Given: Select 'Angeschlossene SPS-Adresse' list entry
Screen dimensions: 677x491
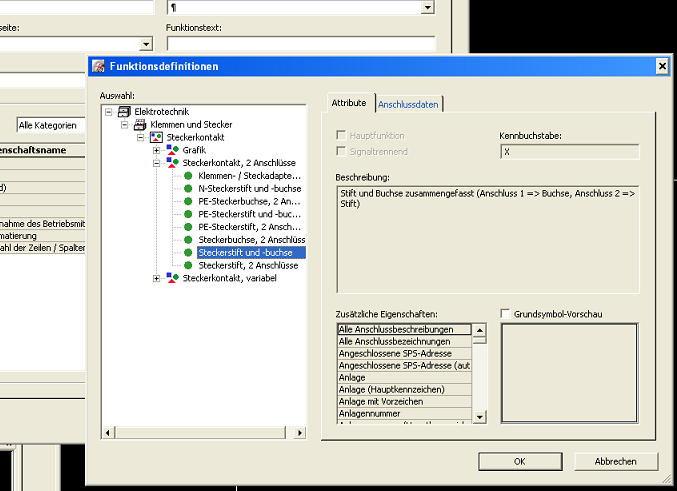Looking at the screenshot, I should [404, 353].
